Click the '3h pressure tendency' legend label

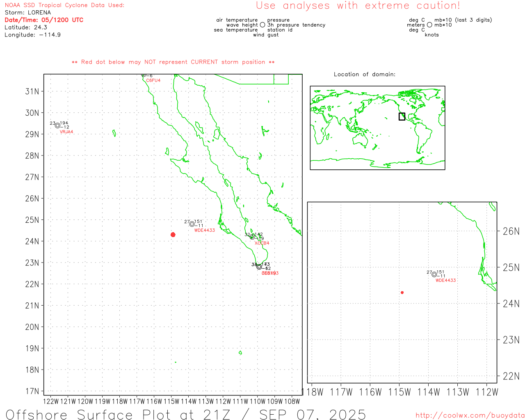(x=296, y=25)
